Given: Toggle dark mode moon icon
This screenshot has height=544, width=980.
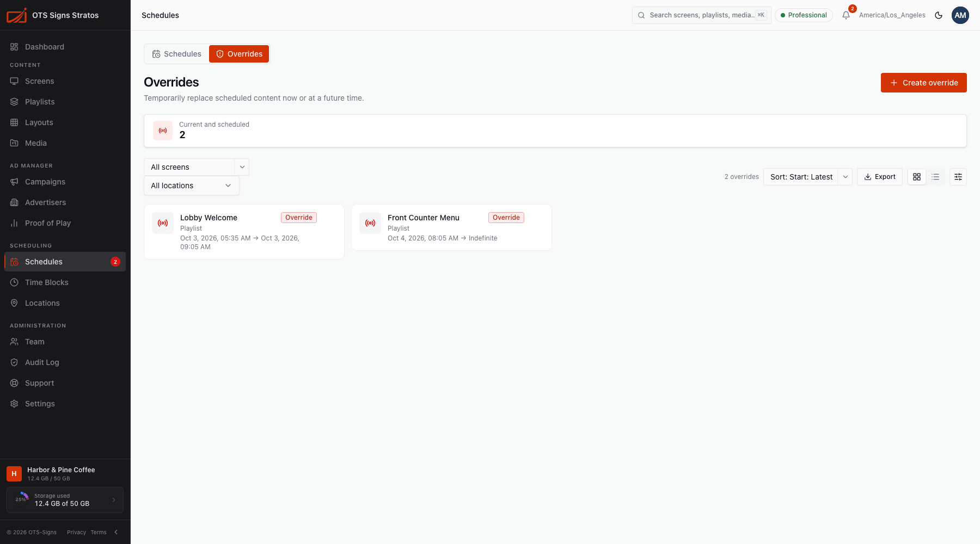Looking at the screenshot, I should click(x=939, y=15).
